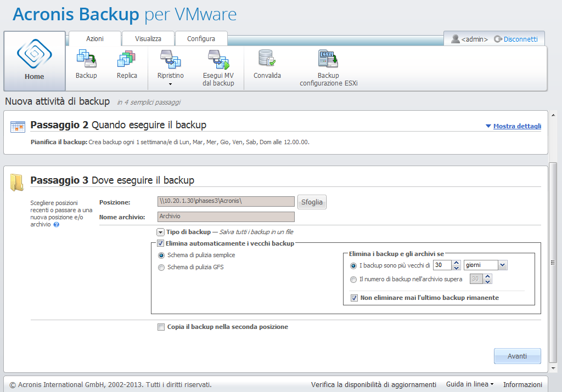Image resolution: width=562 pixels, height=392 pixels.
Task: Switch to the Configura tab
Action: pyautogui.click(x=201, y=39)
